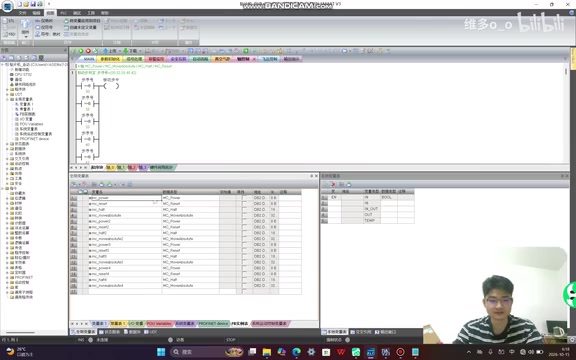Viewport: 576px width, 360px height.
Task: Close the active program tab using its X
Action: tap(254, 59)
